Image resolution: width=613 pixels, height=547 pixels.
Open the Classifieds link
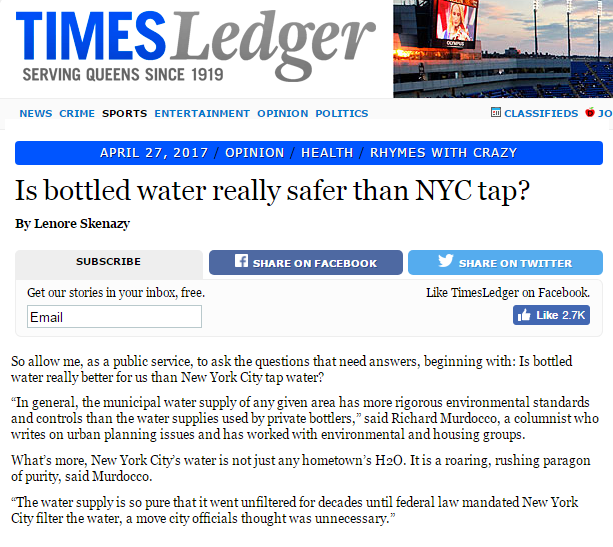point(541,113)
